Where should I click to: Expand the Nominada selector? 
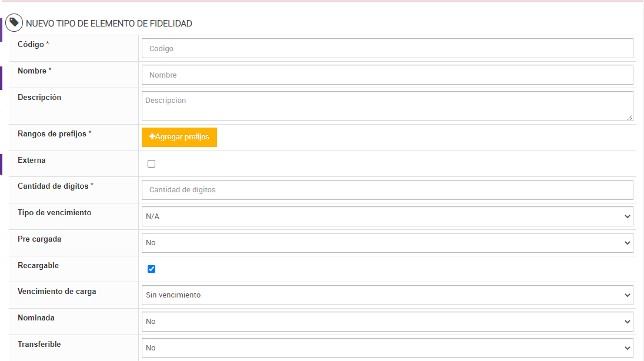click(x=387, y=322)
